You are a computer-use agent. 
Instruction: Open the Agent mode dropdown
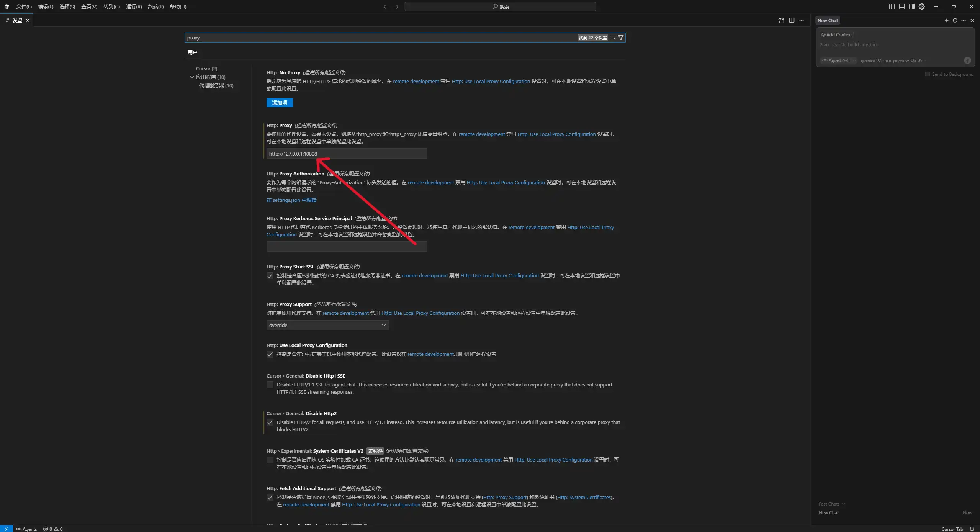(838, 61)
